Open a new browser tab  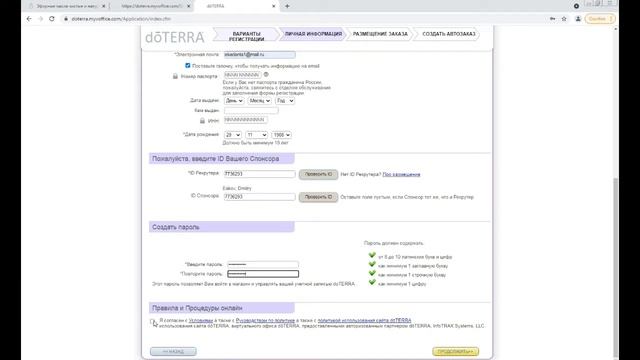click(x=287, y=6)
